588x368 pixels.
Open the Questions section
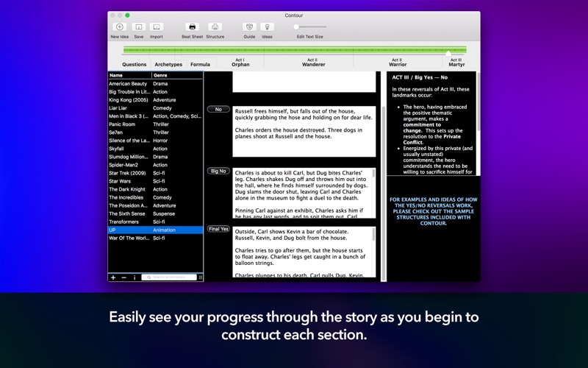[135, 65]
